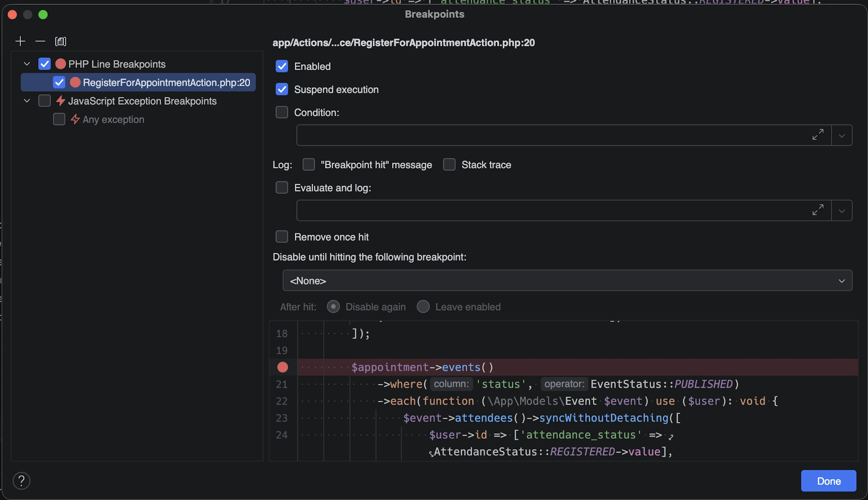Click the Done button
Viewport: 868px width, 500px height.
tap(829, 481)
